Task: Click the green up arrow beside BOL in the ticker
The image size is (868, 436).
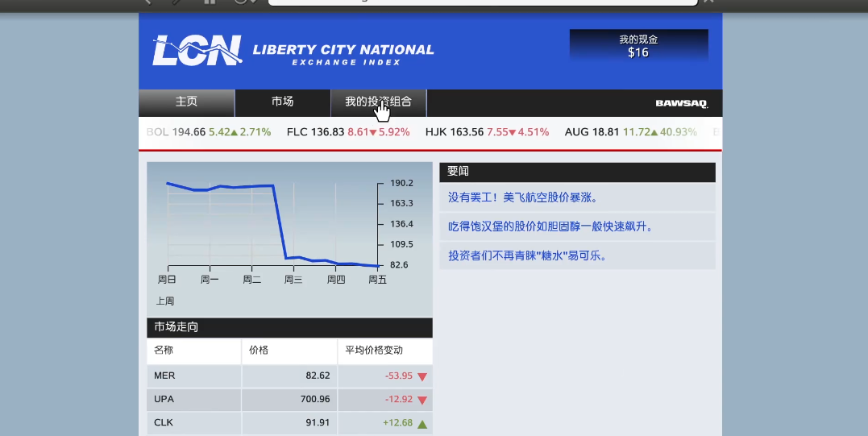Action: tap(235, 132)
